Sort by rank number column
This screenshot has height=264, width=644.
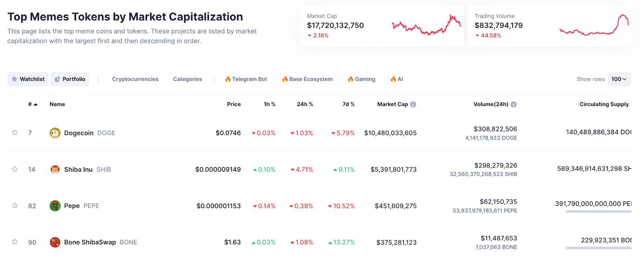33,104
